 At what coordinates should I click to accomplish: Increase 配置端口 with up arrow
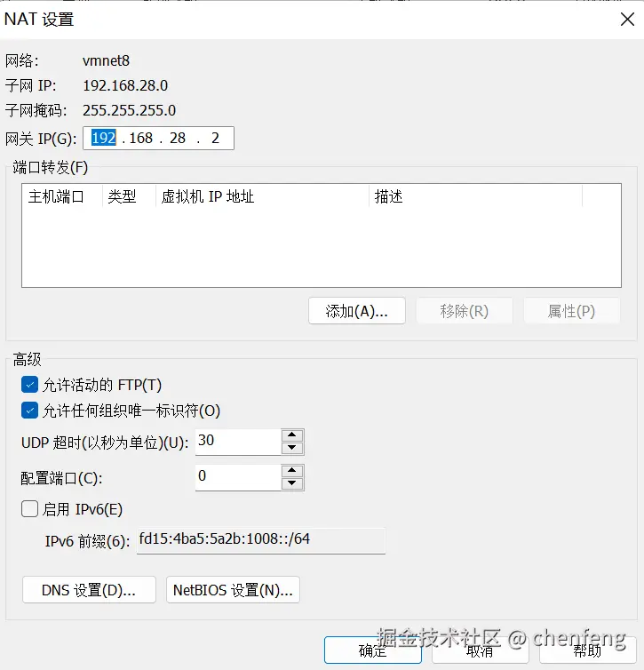pyautogui.click(x=292, y=470)
